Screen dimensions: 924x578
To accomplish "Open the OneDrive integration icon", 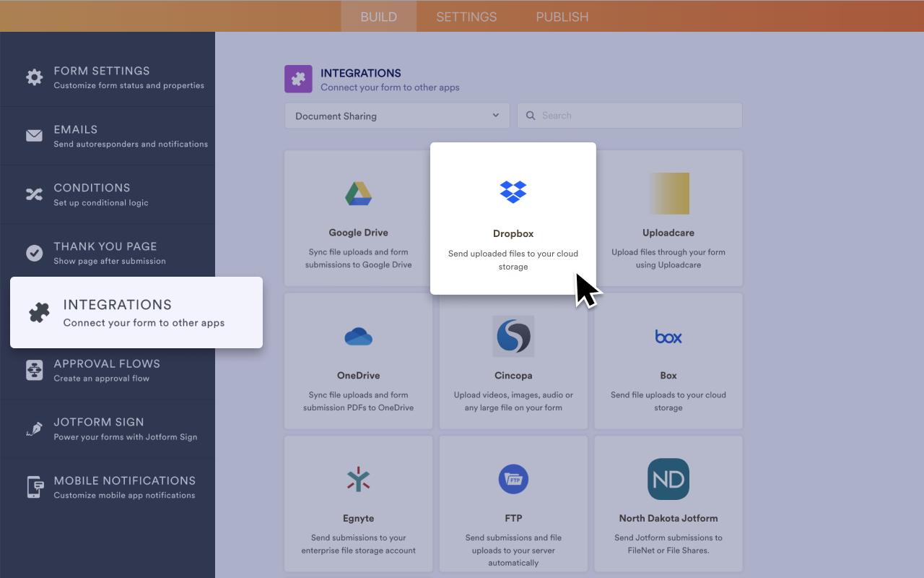I will pyautogui.click(x=358, y=335).
